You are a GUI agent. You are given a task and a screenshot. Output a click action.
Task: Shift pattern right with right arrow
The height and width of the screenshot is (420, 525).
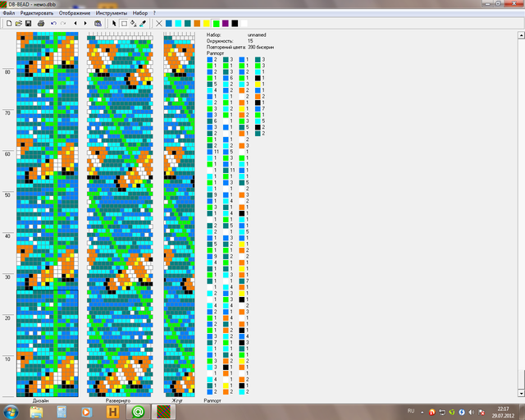[x=85, y=24]
